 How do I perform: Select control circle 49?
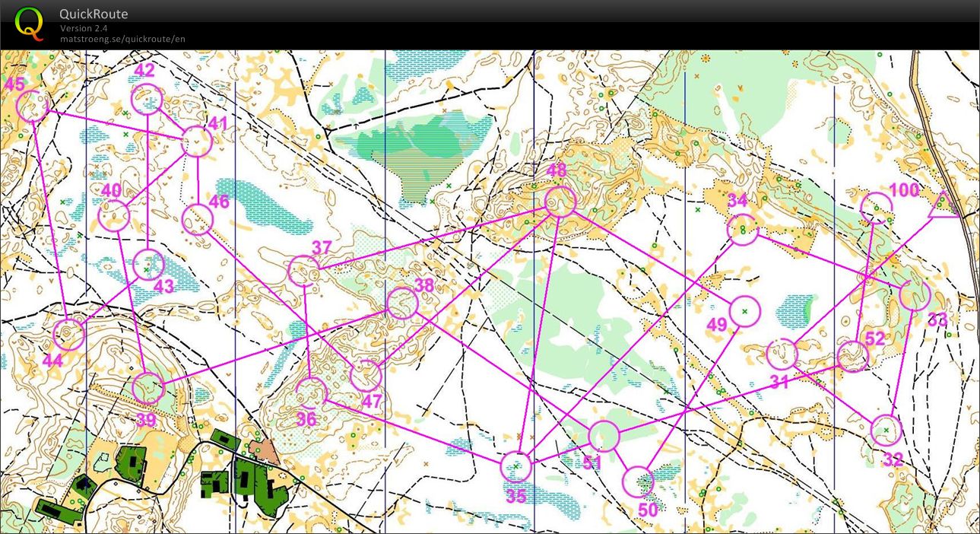click(x=744, y=311)
